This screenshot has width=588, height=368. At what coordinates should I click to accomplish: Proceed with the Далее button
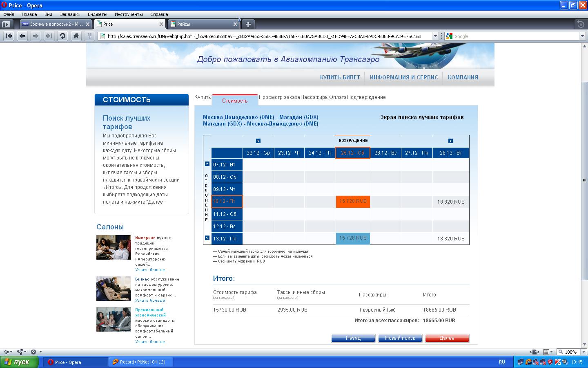[x=447, y=338]
